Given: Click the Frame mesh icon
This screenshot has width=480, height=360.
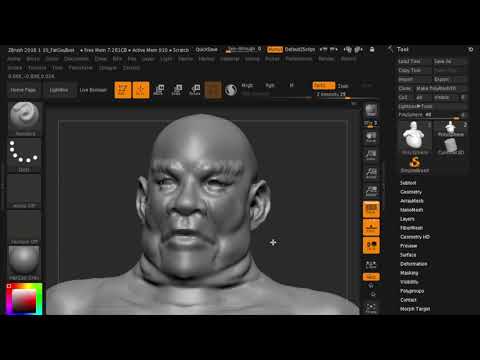Looking at the screenshot, I should tap(371, 308).
